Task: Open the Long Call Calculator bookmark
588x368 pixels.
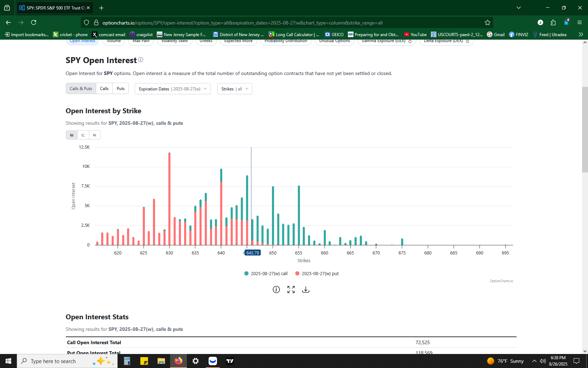Action: pos(294,34)
